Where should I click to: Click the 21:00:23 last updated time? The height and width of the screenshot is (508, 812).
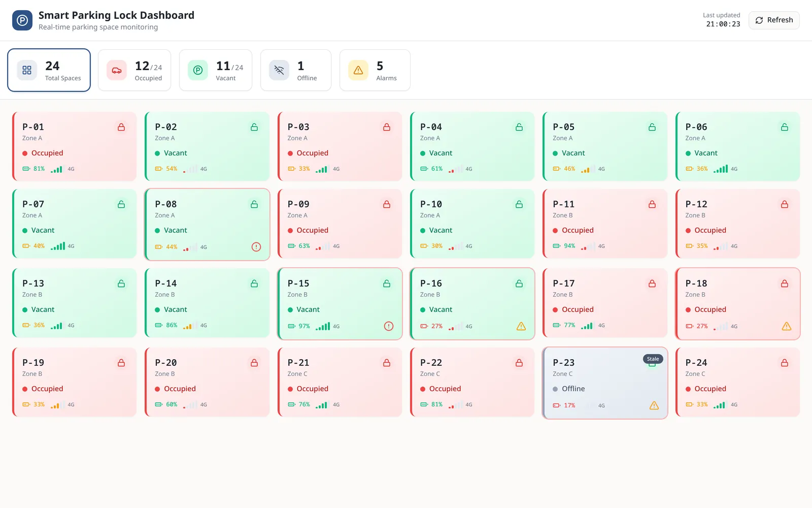coord(723,24)
